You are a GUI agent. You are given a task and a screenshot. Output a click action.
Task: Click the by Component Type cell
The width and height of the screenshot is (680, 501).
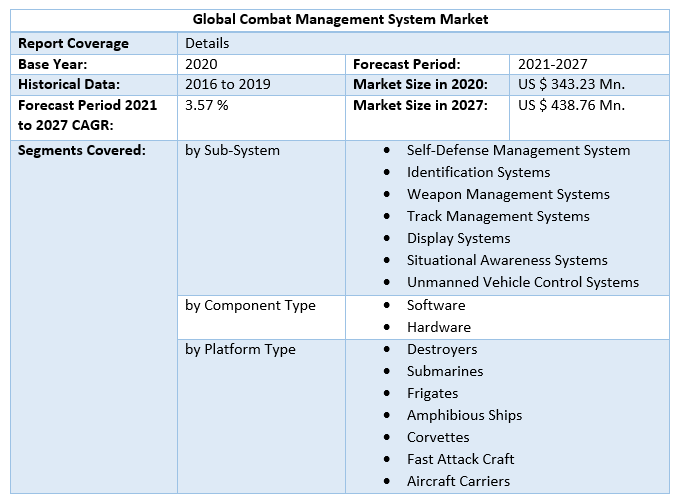(250, 305)
